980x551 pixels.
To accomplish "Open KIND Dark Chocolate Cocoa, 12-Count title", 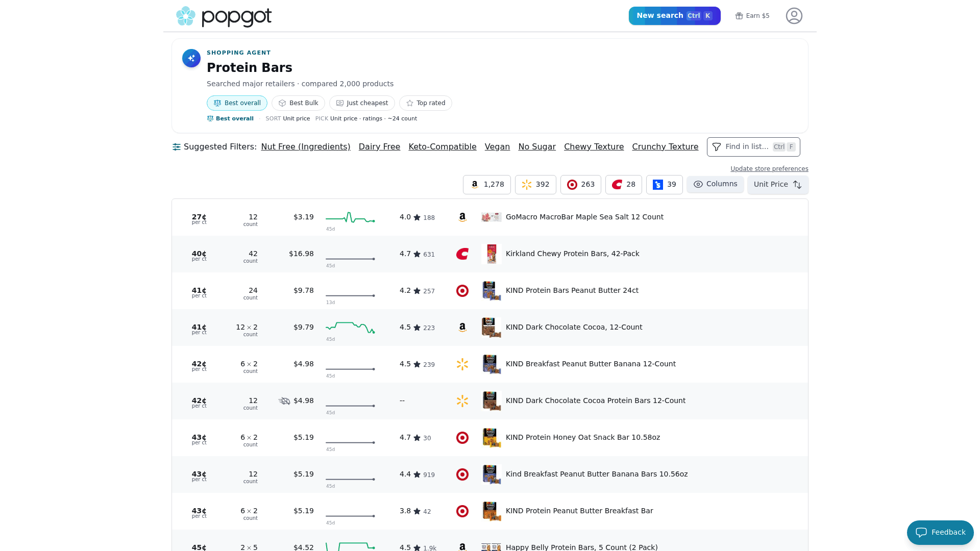I will pos(574,327).
